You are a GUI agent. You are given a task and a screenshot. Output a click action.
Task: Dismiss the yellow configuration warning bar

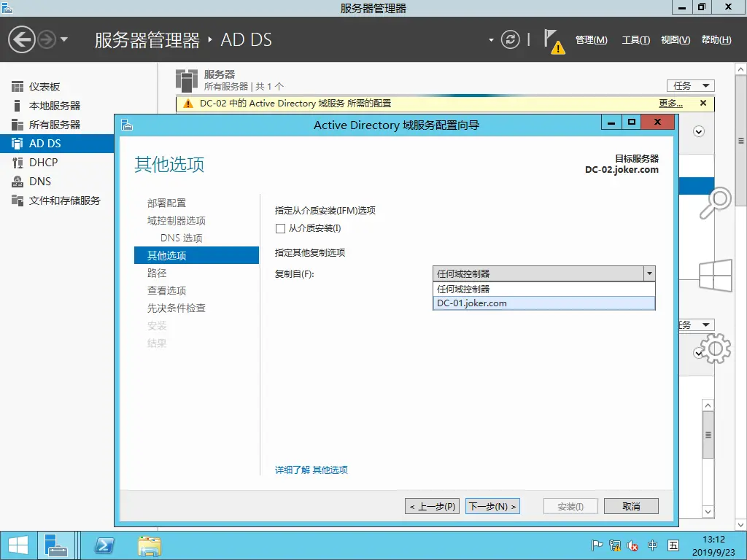pyautogui.click(x=703, y=103)
